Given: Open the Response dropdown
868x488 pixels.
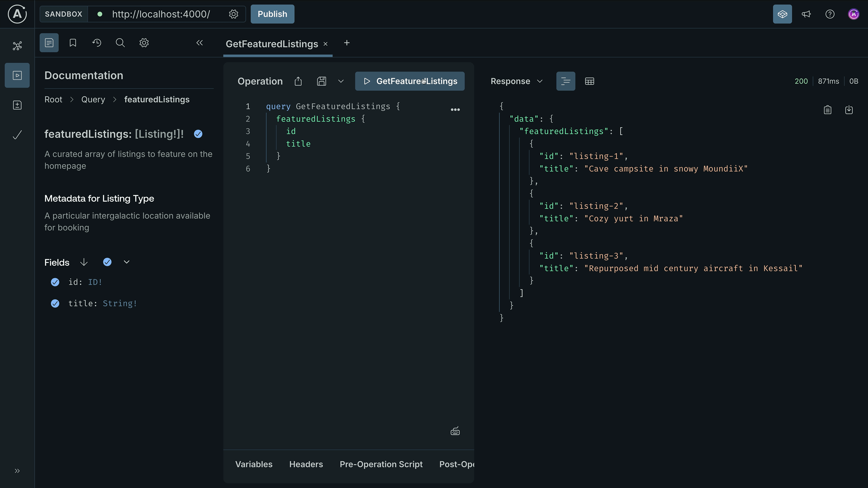Looking at the screenshot, I should coord(540,81).
